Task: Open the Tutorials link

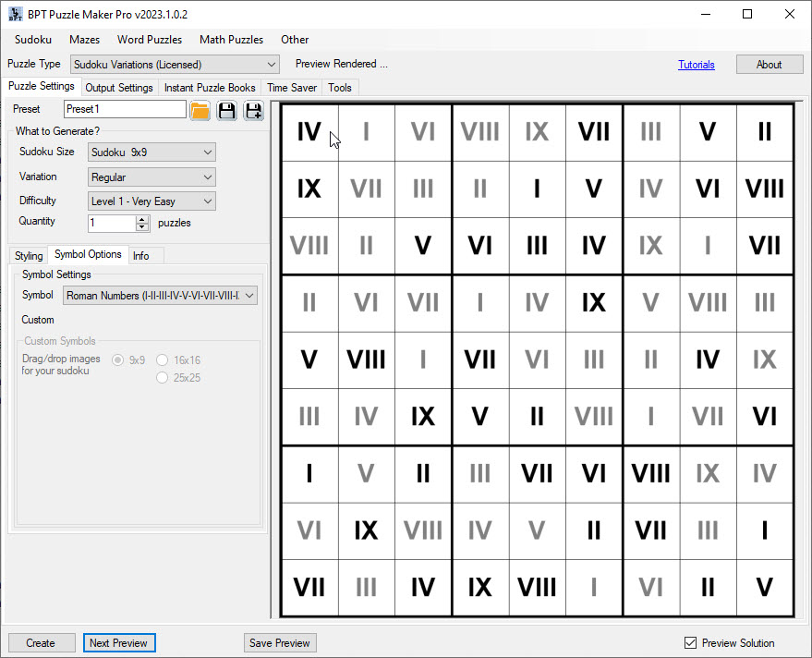Action: pyautogui.click(x=696, y=64)
